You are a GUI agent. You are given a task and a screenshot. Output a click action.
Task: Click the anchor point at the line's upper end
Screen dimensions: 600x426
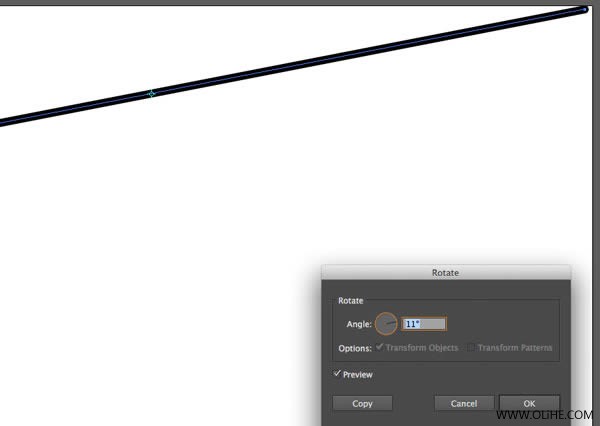[585, 10]
